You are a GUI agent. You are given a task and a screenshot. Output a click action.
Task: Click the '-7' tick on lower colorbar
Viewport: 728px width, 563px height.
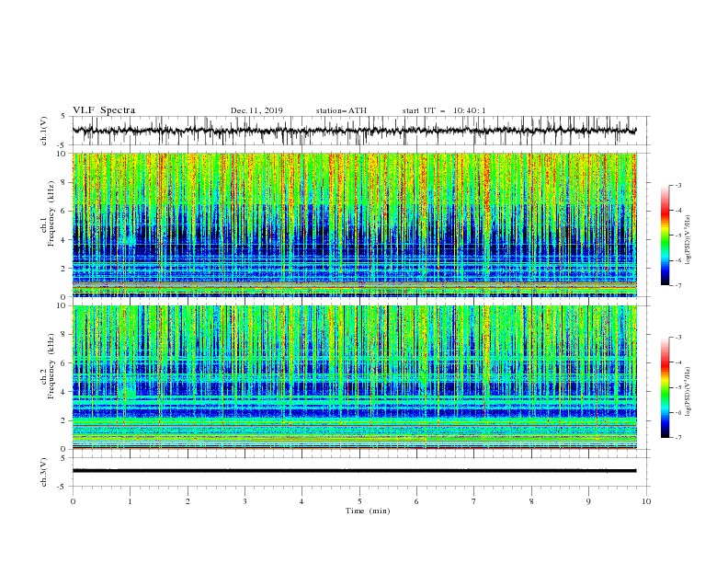pyautogui.click(x=677, y=438)
